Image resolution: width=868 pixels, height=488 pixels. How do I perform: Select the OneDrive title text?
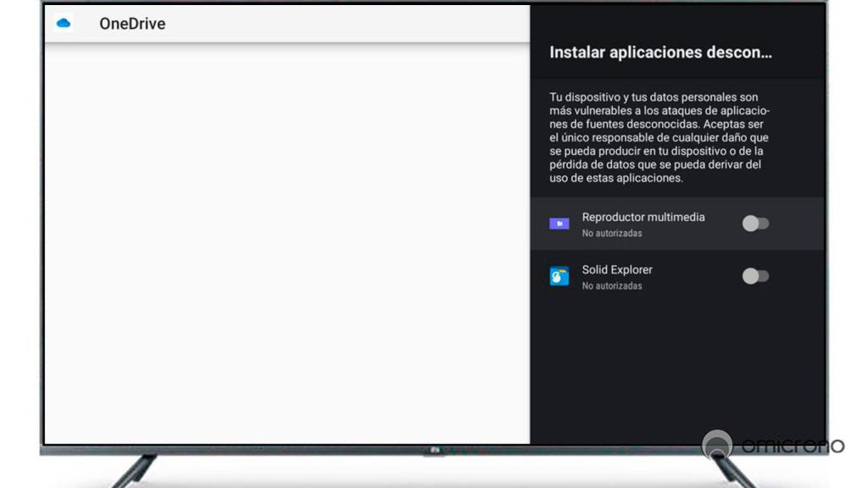pos(132,24)
